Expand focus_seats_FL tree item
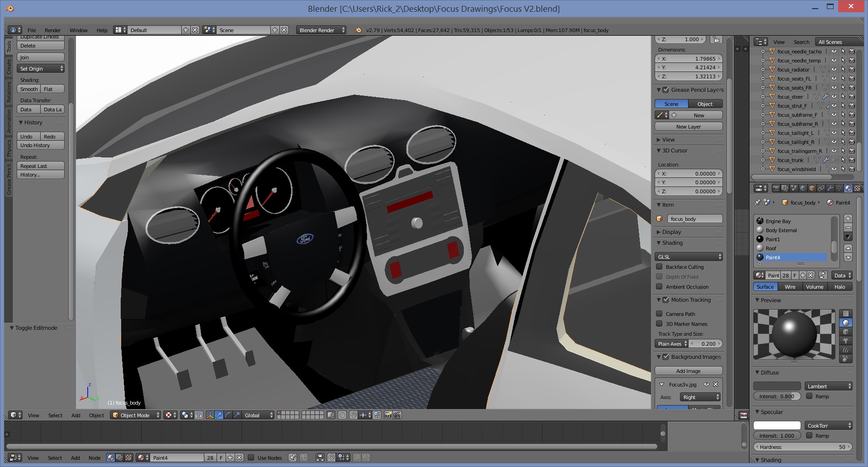 (763, 78)
